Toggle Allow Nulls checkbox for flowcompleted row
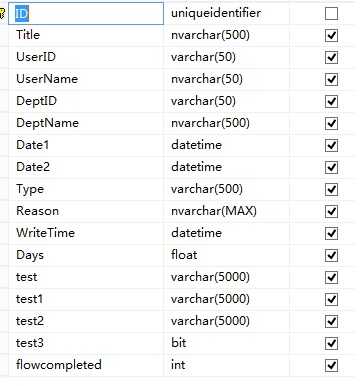This screenshot has width=364, height=386. 331,366
